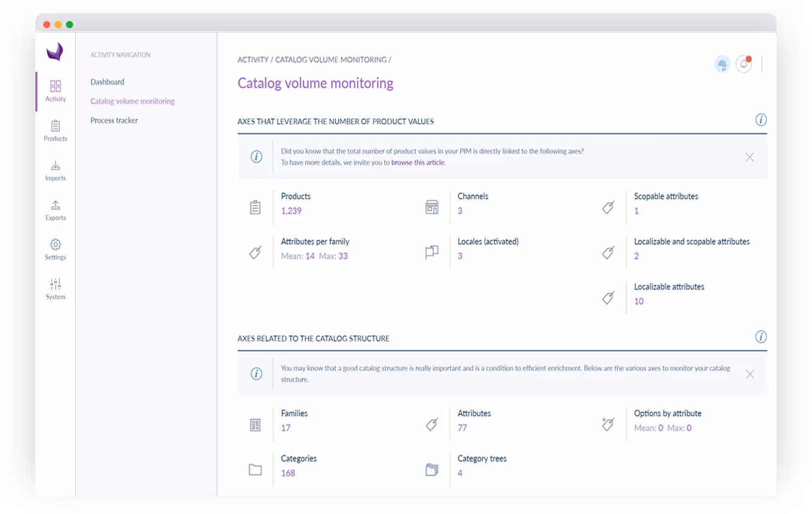Click the attributes count 77
812x514 pixels.
tap(462, 428)
